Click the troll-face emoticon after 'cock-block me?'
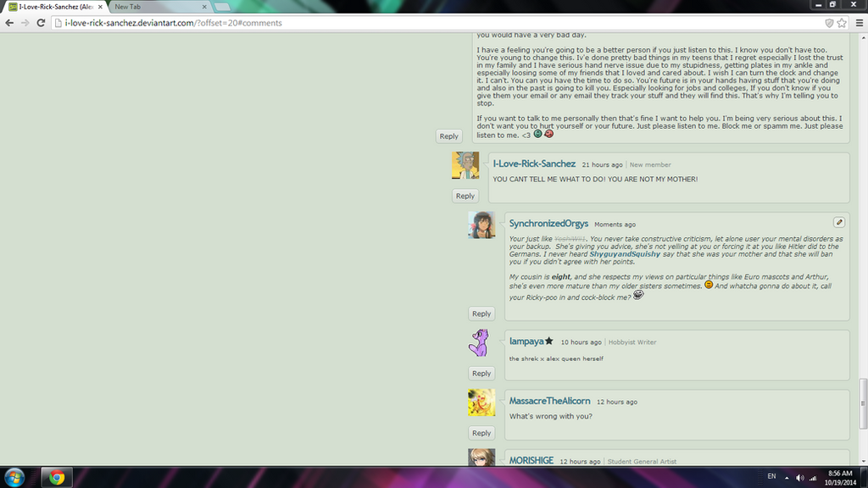868x488 pixels. 638,295
